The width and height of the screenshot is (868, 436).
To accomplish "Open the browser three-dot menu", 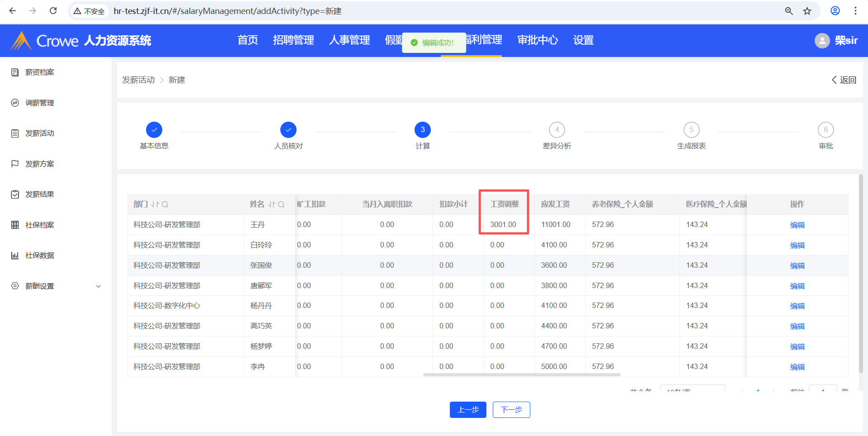I will coord(855,11).
